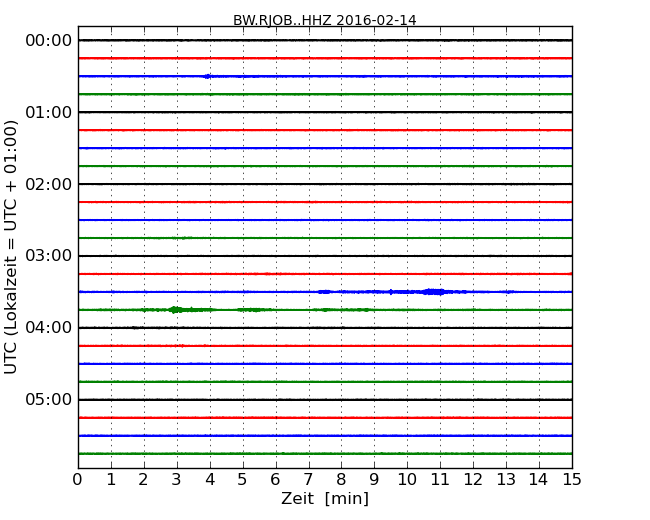Click x-axis tick label "15"
650x520 pixels.
[x=572, y=479]
